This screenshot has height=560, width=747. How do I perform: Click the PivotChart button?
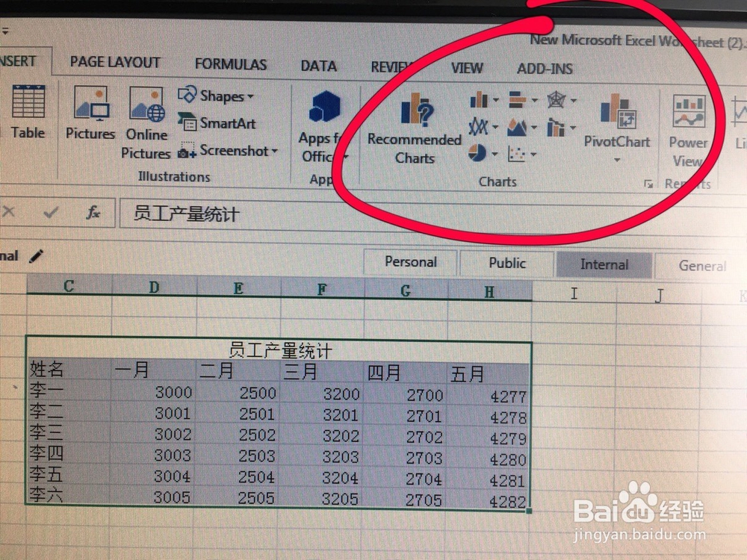[x=617, y=121]
